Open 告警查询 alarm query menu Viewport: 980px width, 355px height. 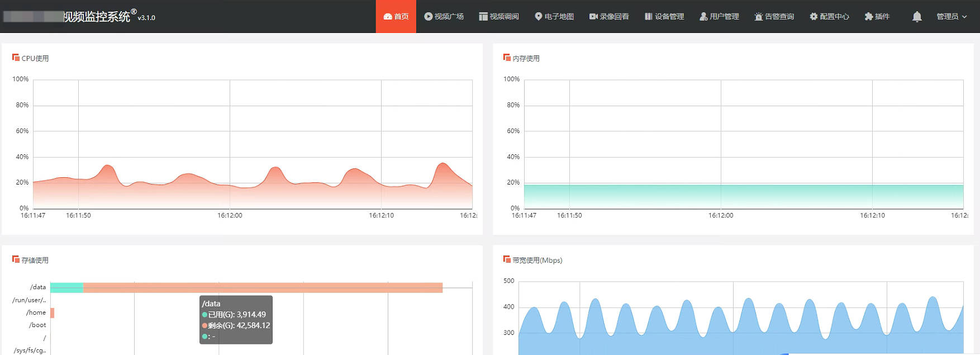tap(774, 16)
